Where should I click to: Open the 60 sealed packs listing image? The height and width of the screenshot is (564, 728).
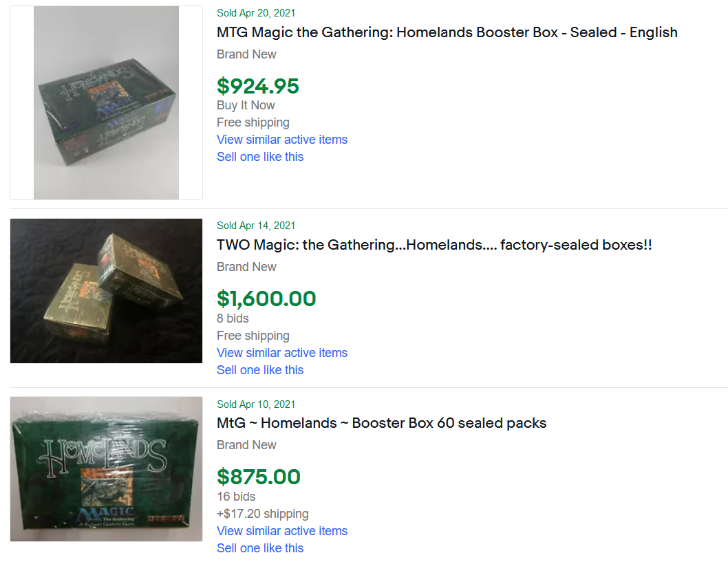click(x=106, y=468)
